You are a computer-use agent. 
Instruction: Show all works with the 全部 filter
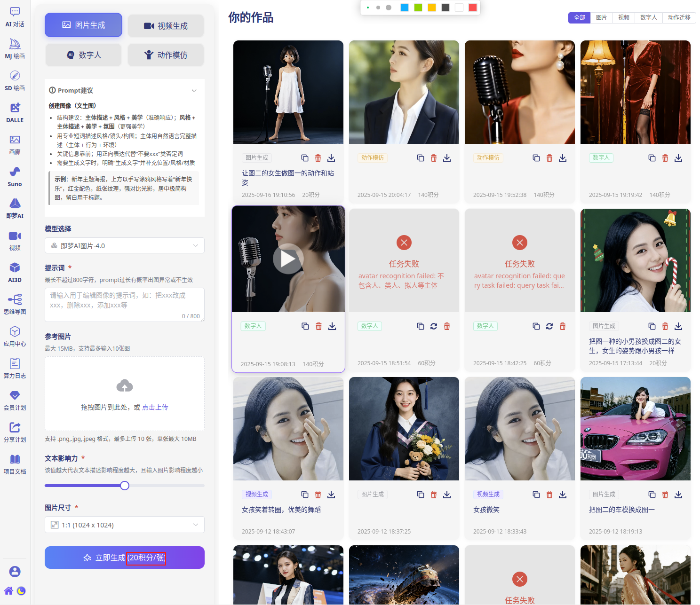tap(580, 17)
